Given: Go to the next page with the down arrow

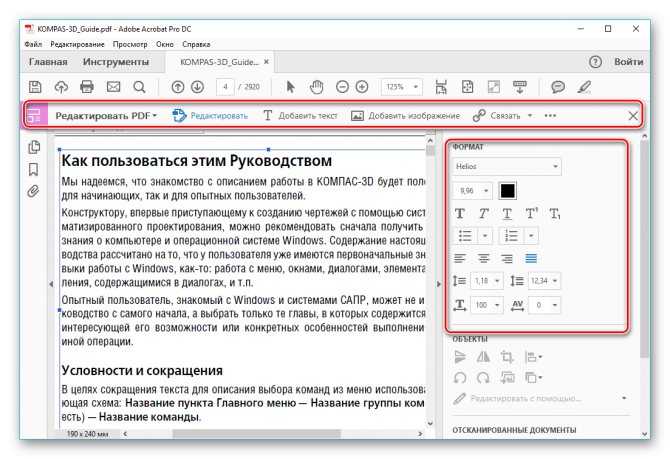Looking at the screenshot, I should [x=197, y=87].
